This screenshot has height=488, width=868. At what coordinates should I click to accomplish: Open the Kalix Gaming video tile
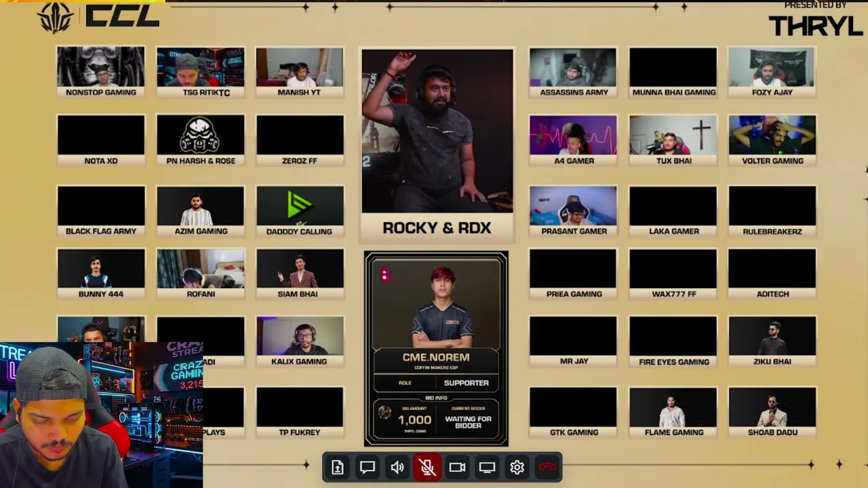tap(300, 342)
